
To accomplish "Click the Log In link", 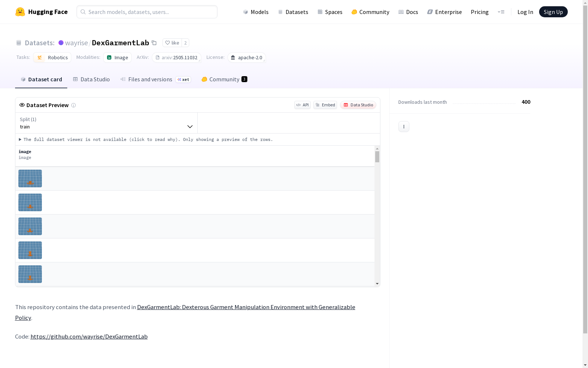I will pyautogui.click(x=525, y=12).
